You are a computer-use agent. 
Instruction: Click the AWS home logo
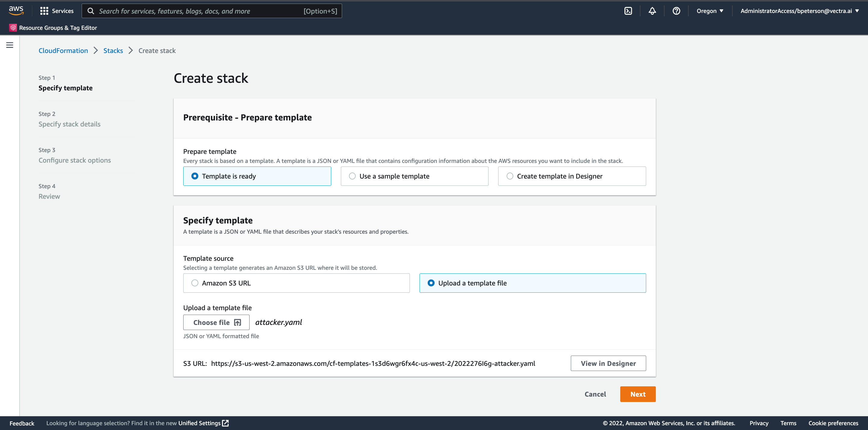16,11
